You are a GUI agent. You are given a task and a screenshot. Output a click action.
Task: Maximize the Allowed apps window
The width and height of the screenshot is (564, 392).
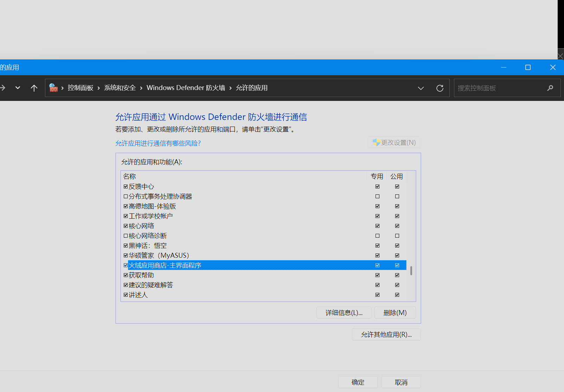pyautogui.click(x=528, y=67)
